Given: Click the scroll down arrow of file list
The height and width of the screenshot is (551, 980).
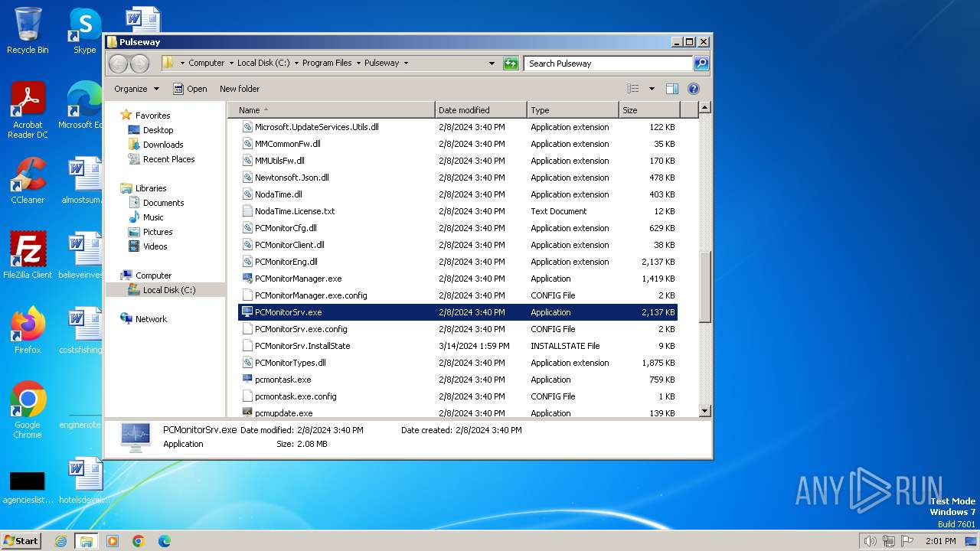Looking at the screenshot, I should (x=705, y=412).
